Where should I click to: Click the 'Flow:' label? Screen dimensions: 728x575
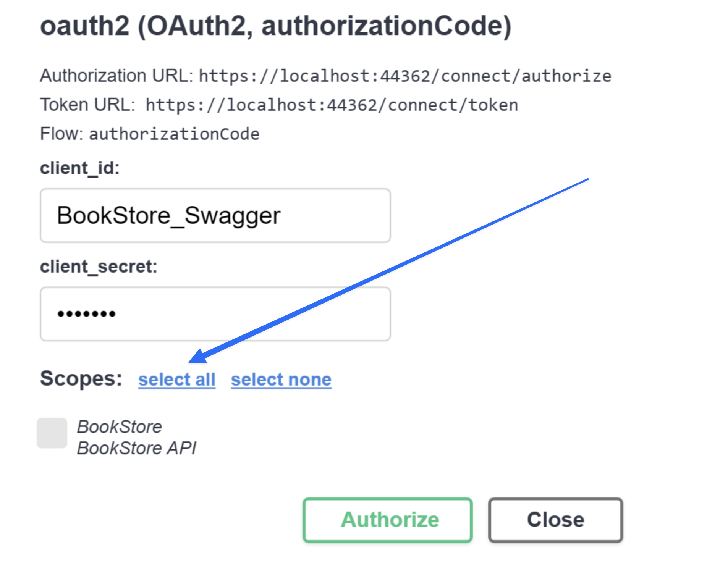pyautogui.click(x=61, y=134)
